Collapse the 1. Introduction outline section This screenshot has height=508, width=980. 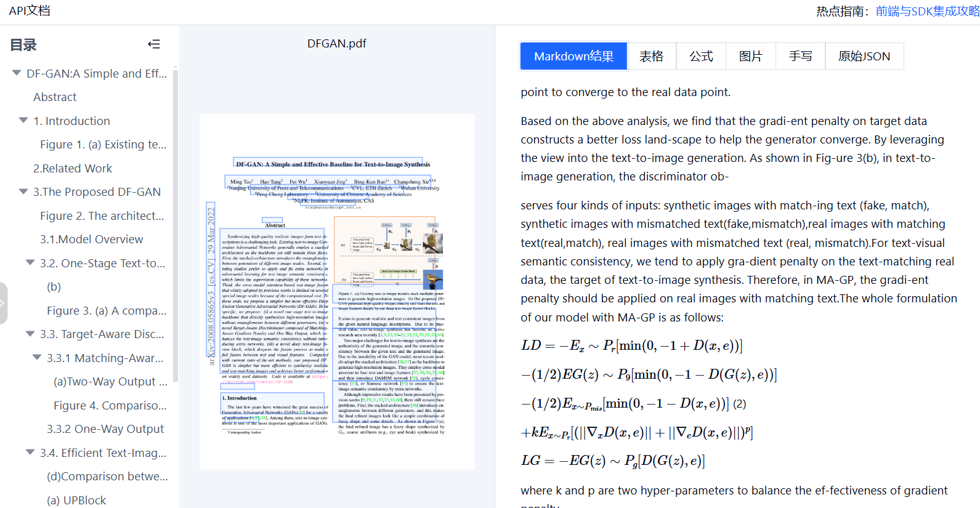pos(23,121)
